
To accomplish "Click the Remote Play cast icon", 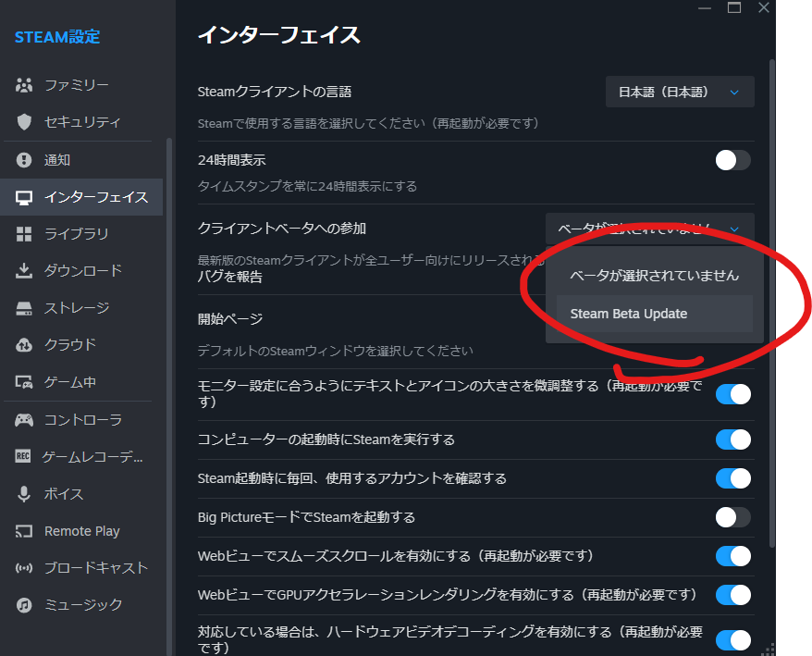I will tap(24, 531).
